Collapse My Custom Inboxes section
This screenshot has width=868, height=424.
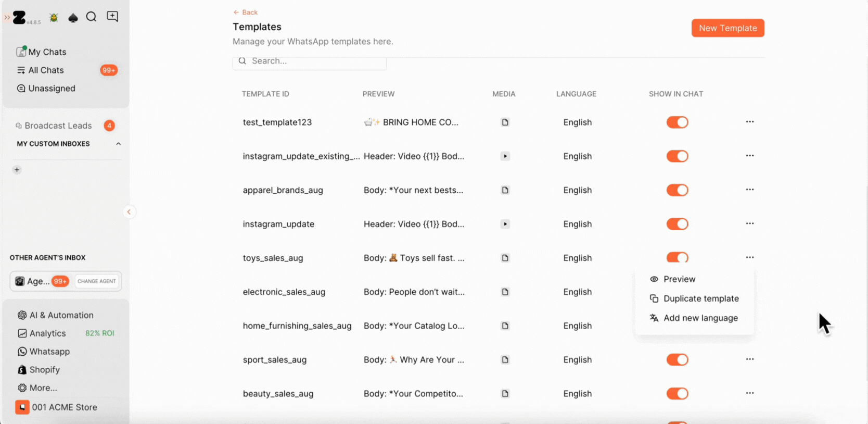coord(118,144)
